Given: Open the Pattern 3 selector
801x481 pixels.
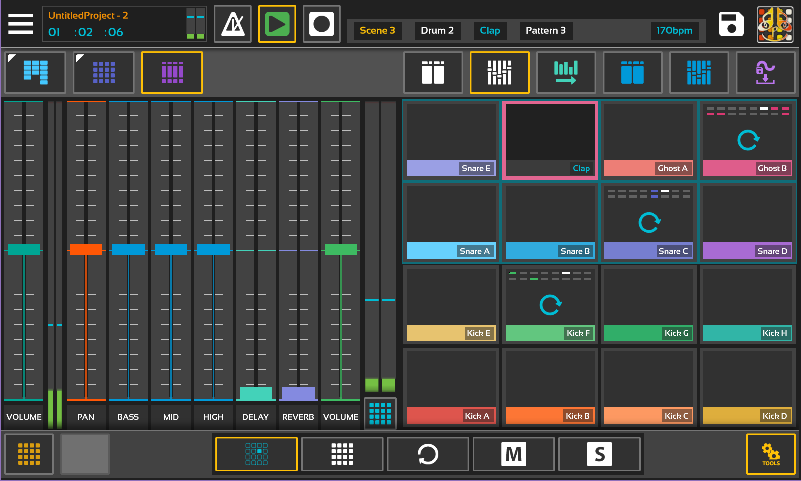Looking at the screenshot, I should coord(547,31).
